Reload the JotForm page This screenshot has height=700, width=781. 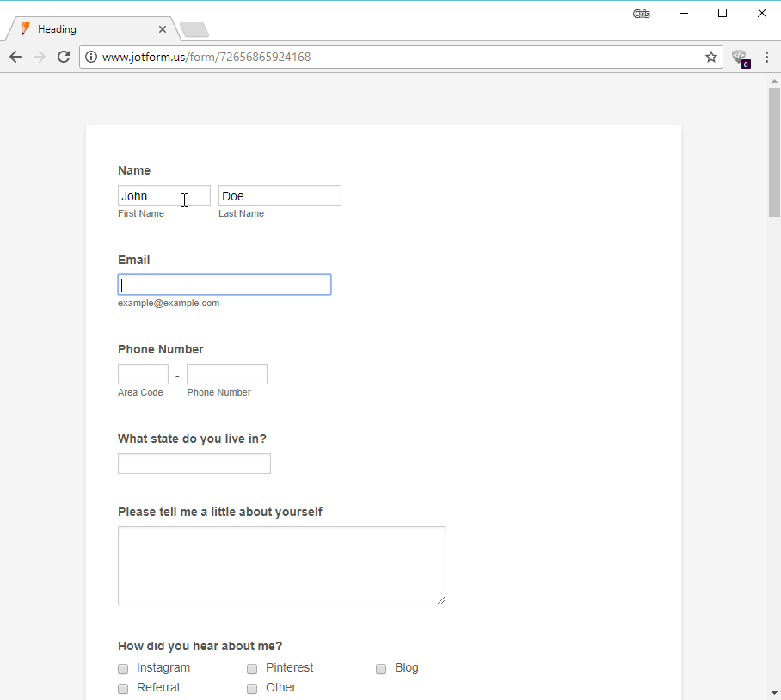tap(63, 57)
